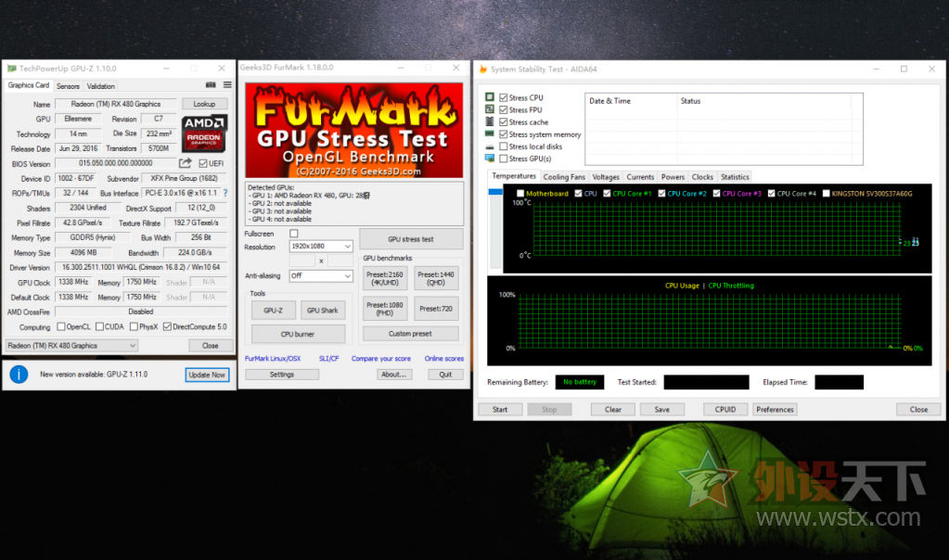Toggle CPU Core #1 graph checkbox
The image size is (949, 560).
tap(607, 194)
